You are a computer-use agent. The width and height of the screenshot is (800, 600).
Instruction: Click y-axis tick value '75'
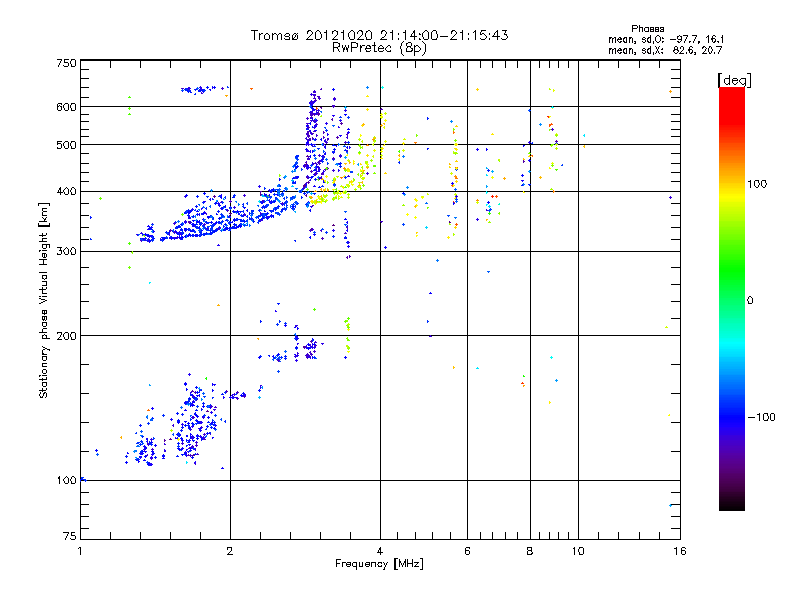(70, 536)
